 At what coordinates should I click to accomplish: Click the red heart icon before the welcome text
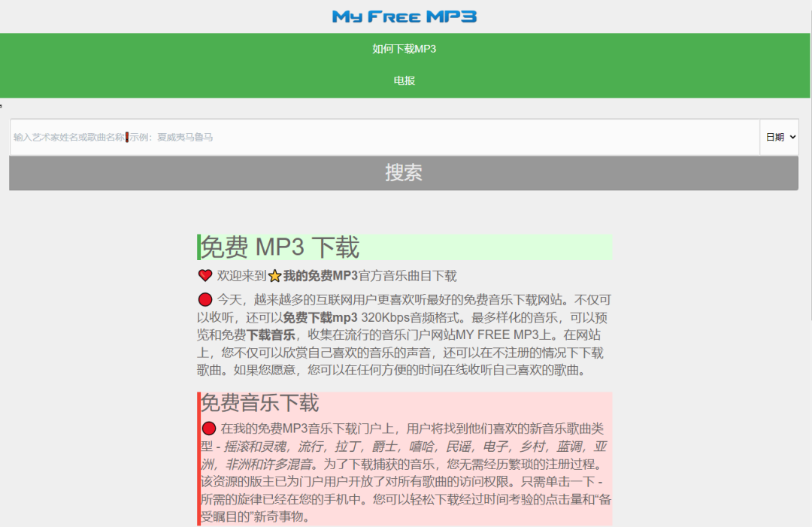[x=205, y=274]
